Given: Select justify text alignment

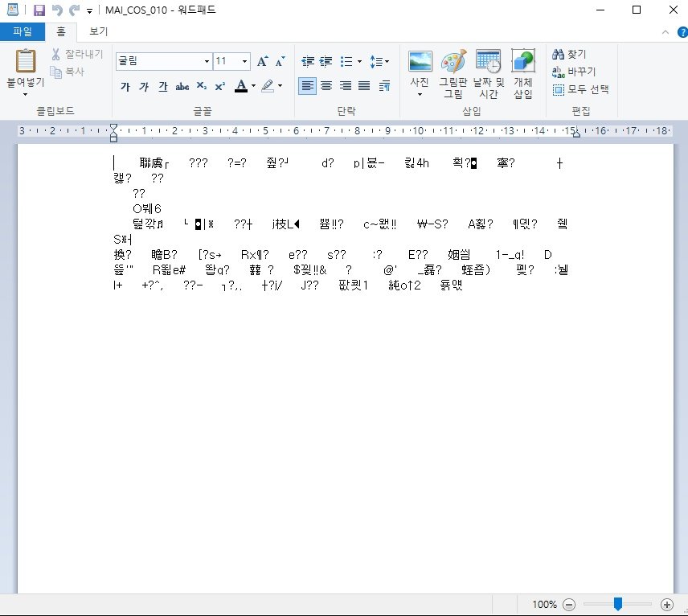Looking at the screenshot, I should click(364, 86).
